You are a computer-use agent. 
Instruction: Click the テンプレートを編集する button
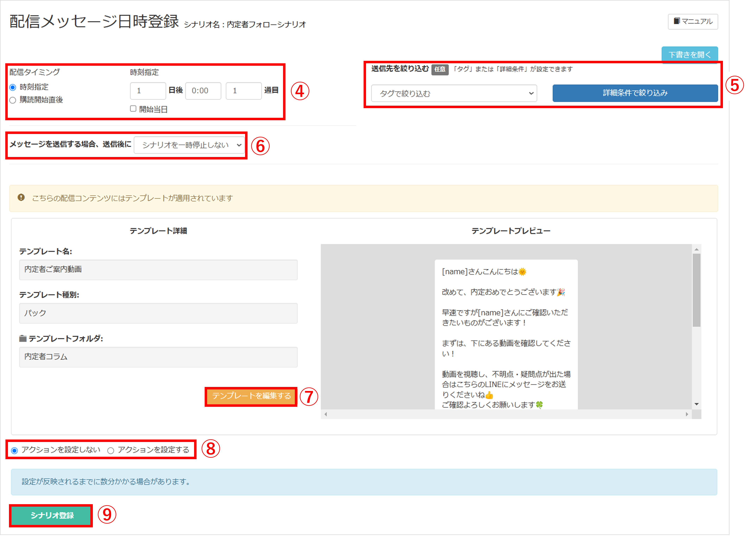tap(251, 396)
